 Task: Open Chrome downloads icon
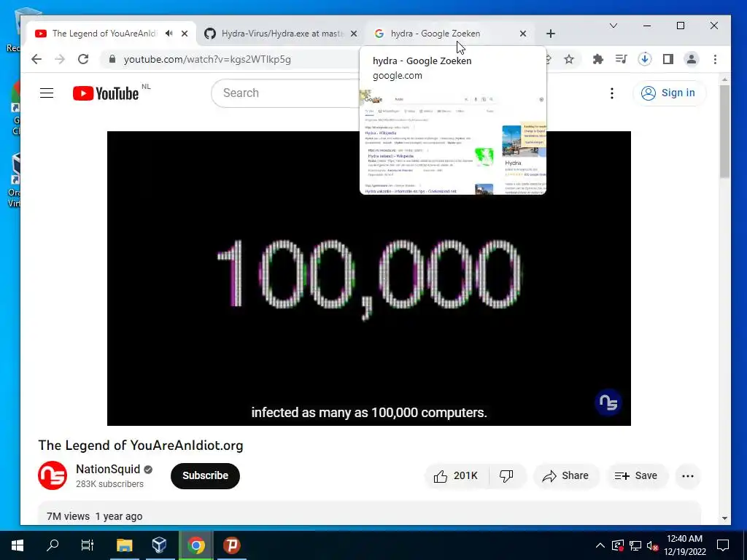[x=645, y=59]
